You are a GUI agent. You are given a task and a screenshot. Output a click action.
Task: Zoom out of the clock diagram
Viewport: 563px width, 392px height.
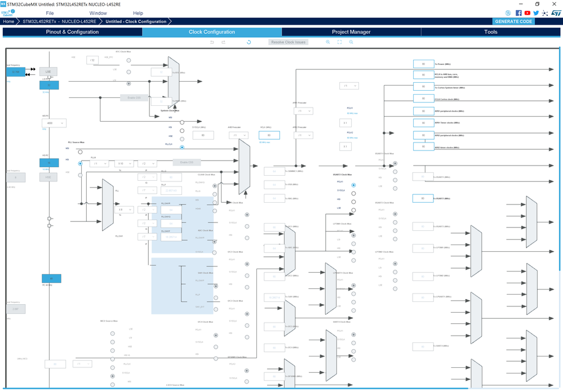coord(351,42)
